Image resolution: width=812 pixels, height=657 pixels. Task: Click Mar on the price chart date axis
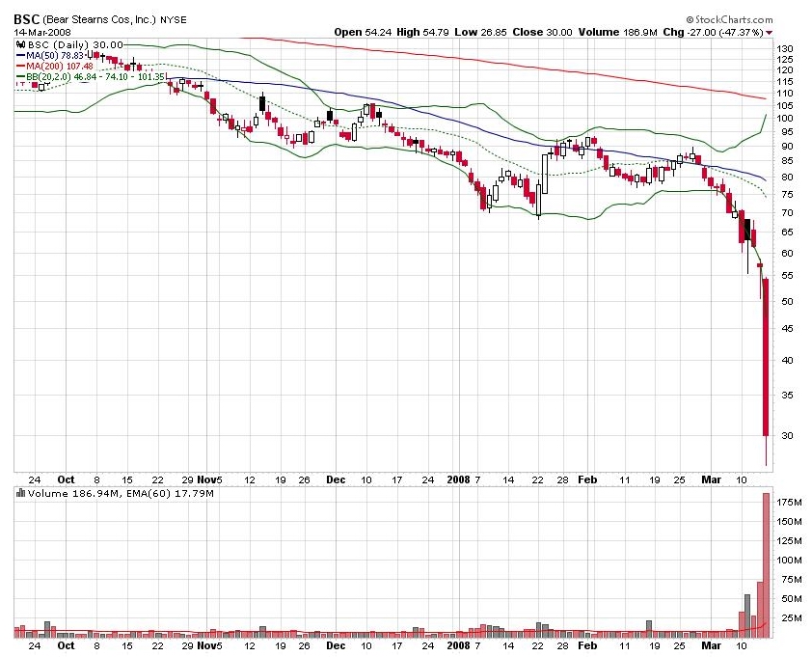click(x=711, y=479)
